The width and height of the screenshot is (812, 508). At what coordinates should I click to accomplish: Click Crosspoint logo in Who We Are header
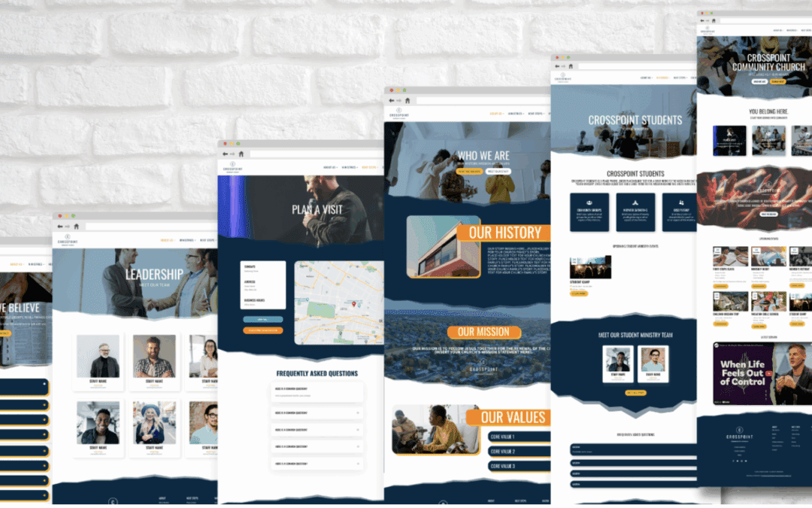398,113
